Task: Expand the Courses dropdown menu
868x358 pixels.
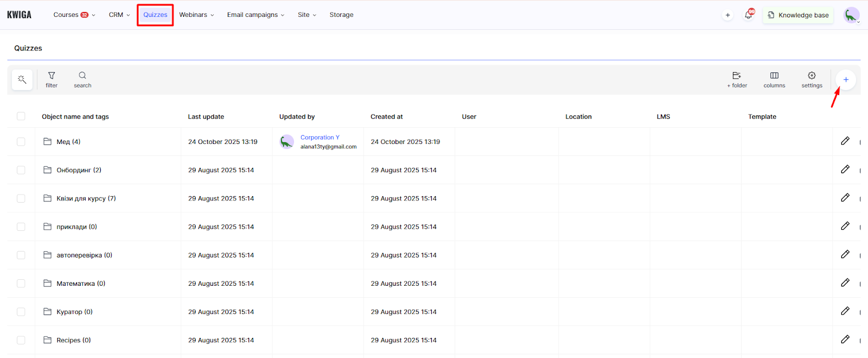Action: pos(74,15)
